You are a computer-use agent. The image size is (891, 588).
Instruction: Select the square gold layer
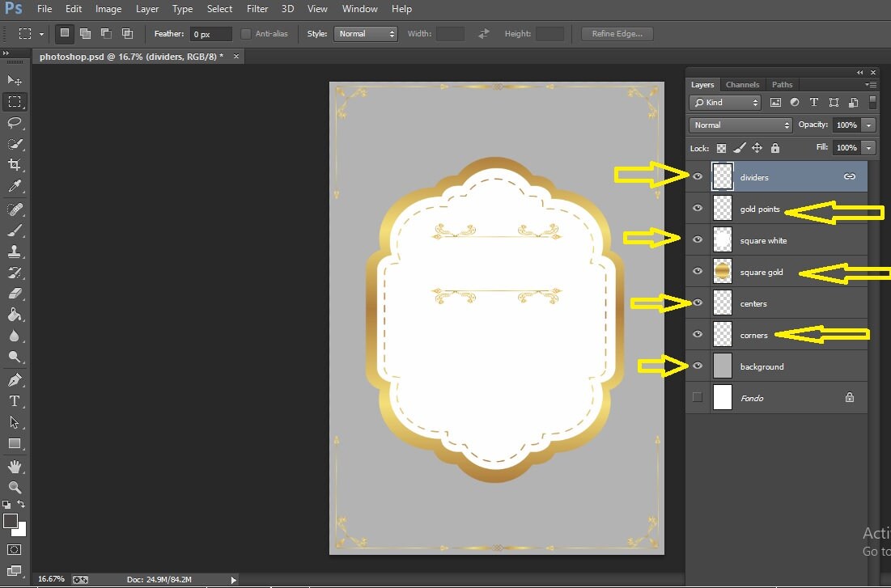(x=761, y=272)
